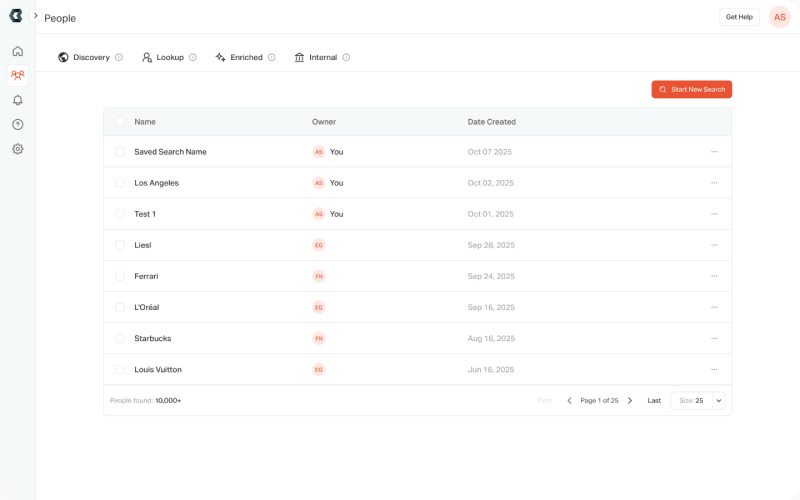Open the settings gear in sidebar
This screenshot has width=800, height=500.
(x=18, y=149)
